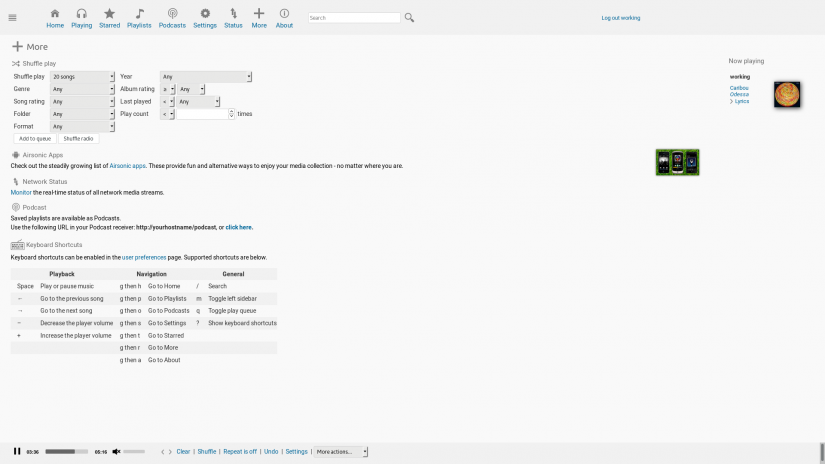Open the Monitor network status link
This screenshot has width=825, height=464.
click(x=21, y=193)
